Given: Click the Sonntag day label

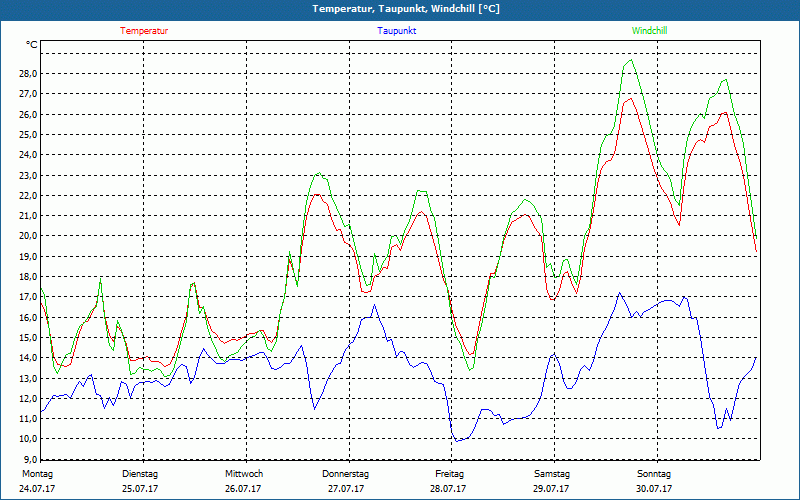Looking at the screenshot, I should pos(654,474).
